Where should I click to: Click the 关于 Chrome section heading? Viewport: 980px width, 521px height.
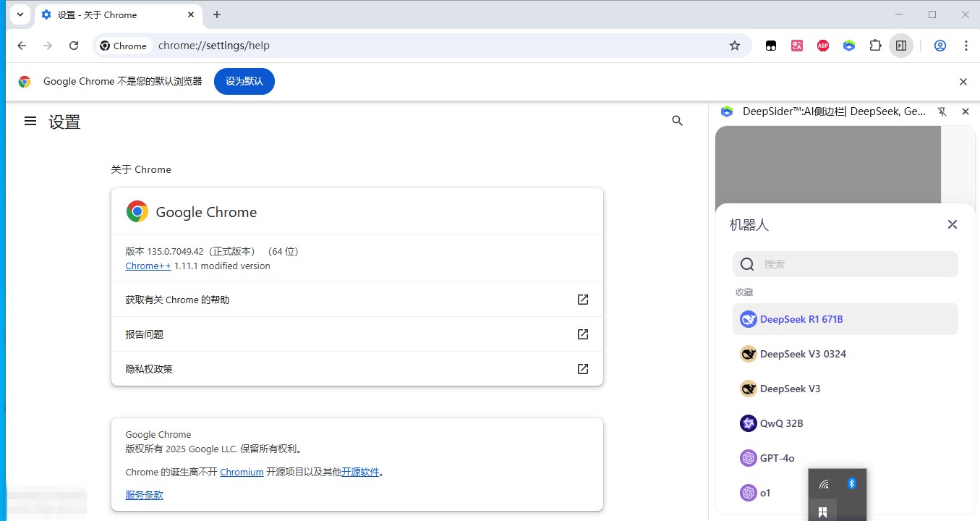tap(141, 169)
